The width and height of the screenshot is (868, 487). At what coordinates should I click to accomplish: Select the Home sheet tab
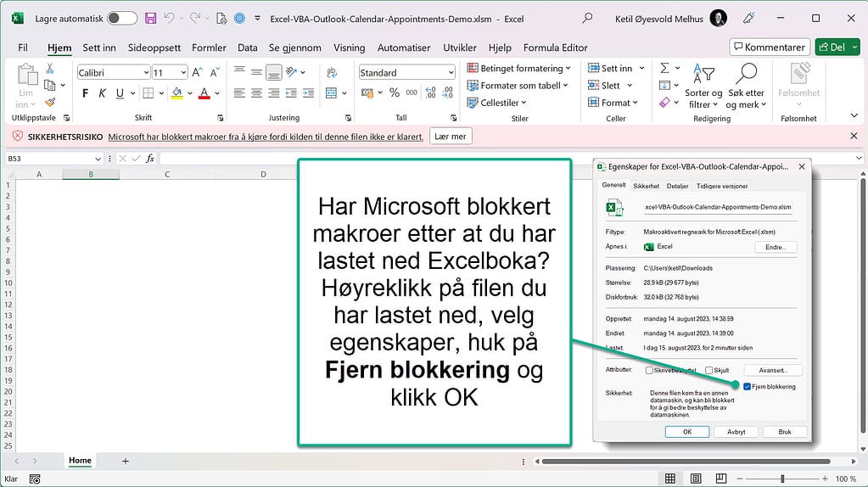pos(80,461)
